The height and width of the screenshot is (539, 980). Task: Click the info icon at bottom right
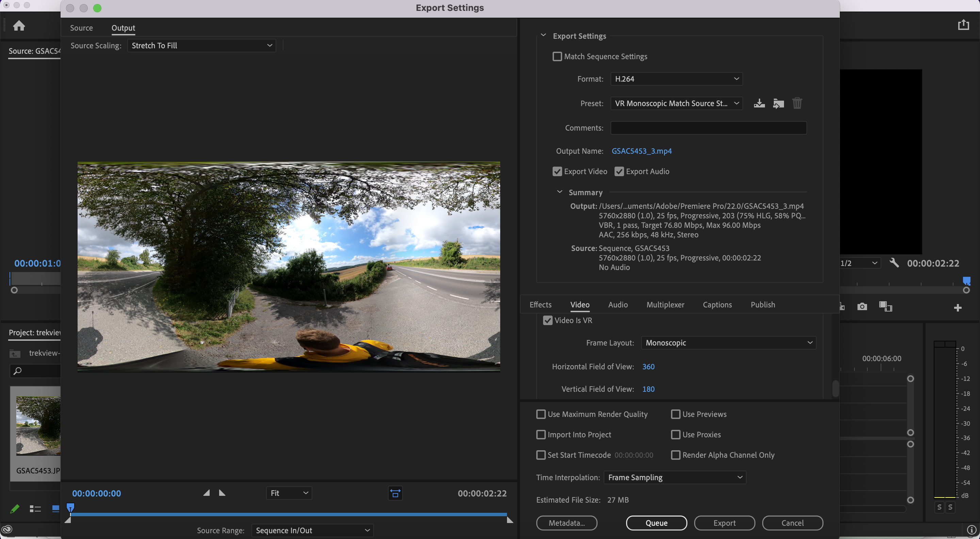pos(971,529)
